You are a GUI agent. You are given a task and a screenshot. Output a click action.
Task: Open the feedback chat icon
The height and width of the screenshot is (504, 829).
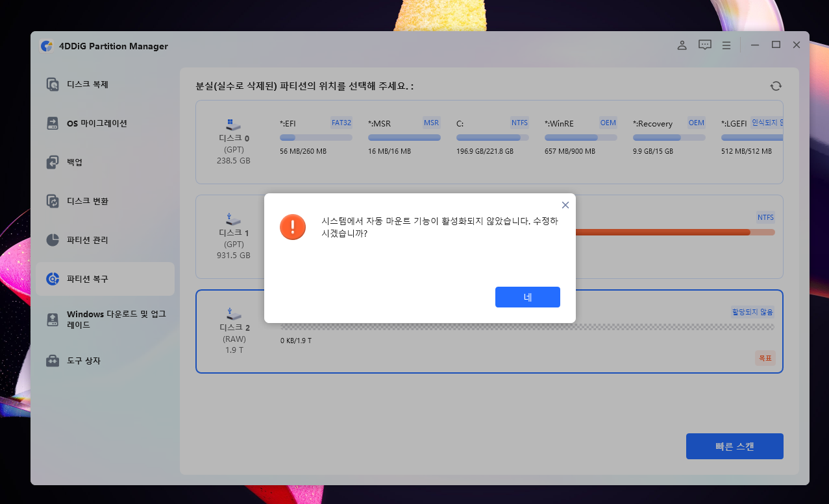(704, 45)
